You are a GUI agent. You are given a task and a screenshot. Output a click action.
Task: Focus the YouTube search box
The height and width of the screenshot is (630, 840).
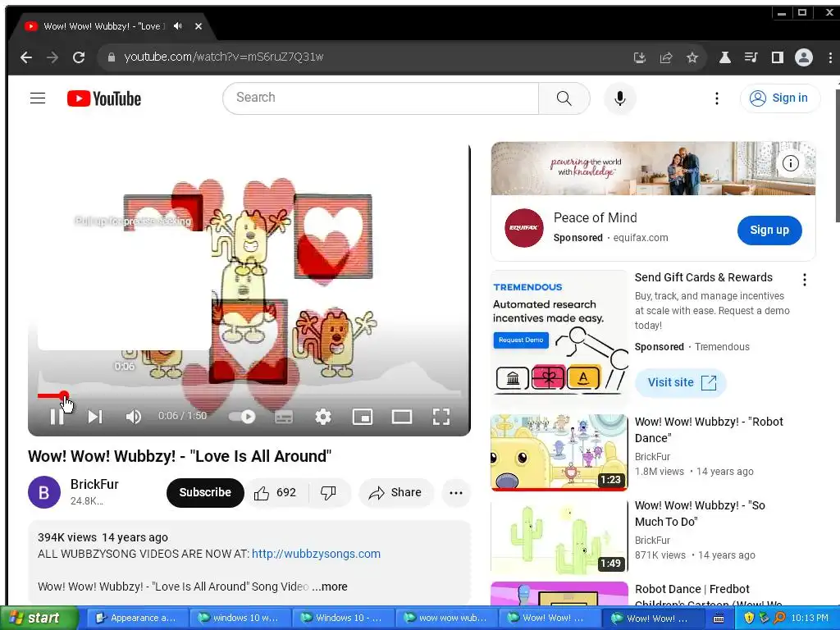pos(381,98)
